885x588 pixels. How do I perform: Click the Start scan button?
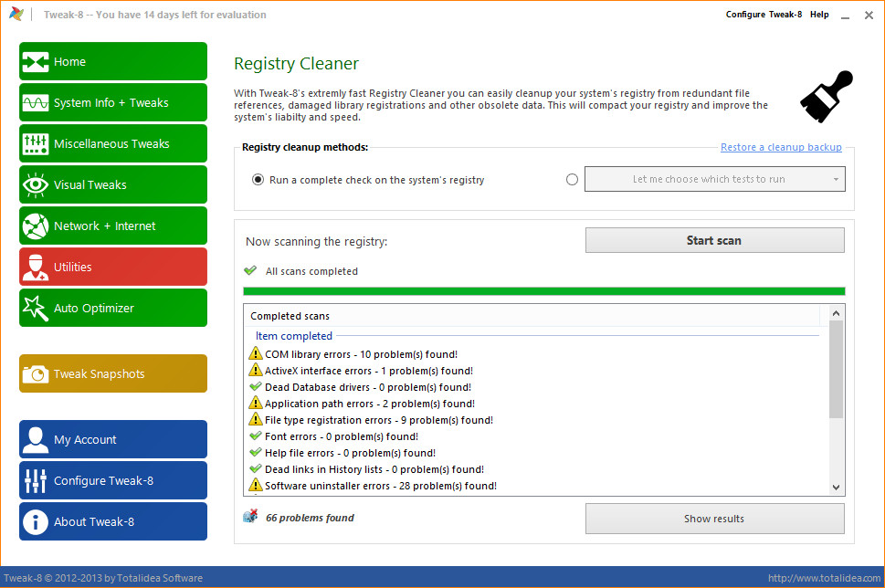coord(714,240)
